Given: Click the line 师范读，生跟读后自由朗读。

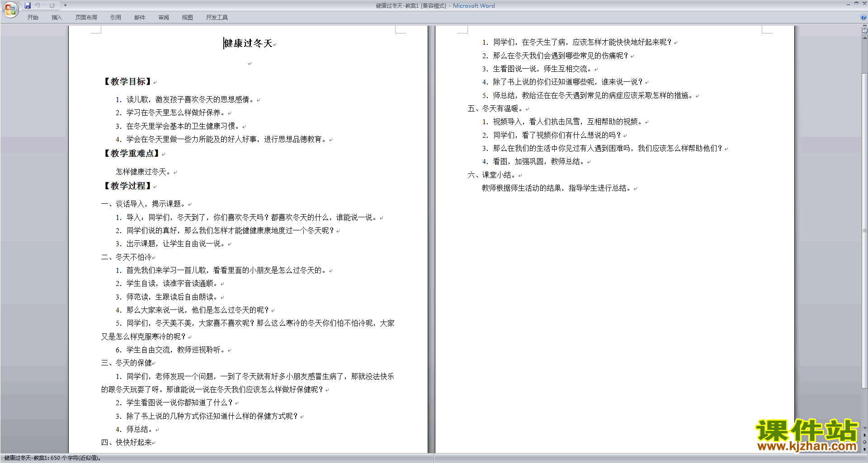Looking at the screenshot, I should 173,297.
